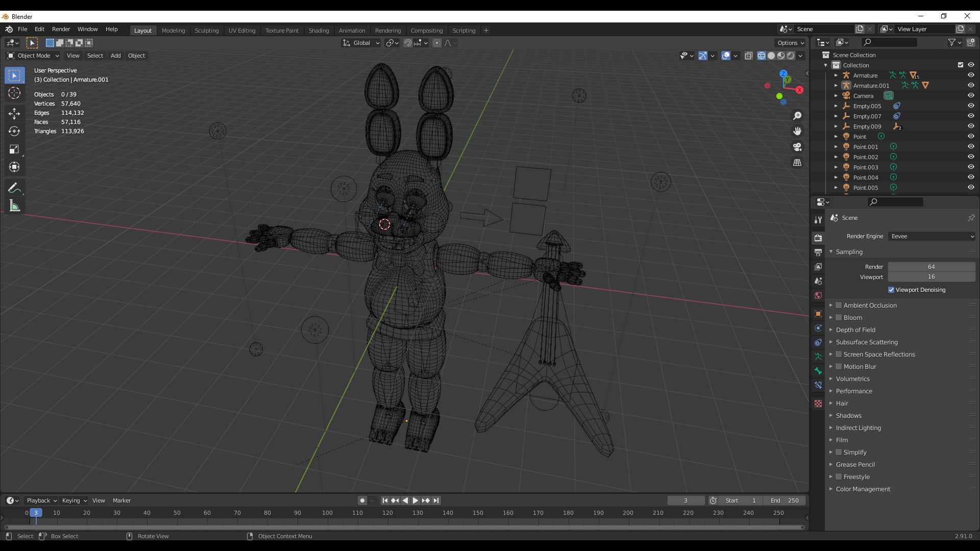Open Render Engine Eevee dropdown
This screenshot has height=551, width=980.
click(932, 236)
